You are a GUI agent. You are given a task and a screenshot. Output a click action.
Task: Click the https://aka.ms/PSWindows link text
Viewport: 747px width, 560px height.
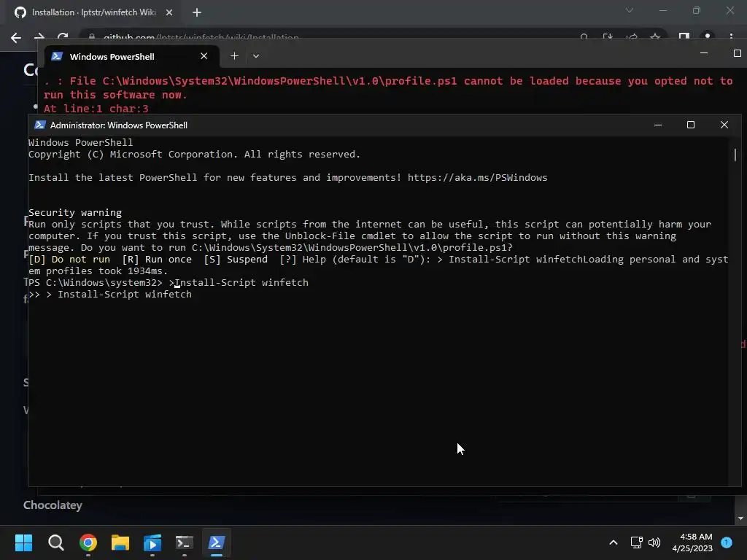tap(477, 178)
